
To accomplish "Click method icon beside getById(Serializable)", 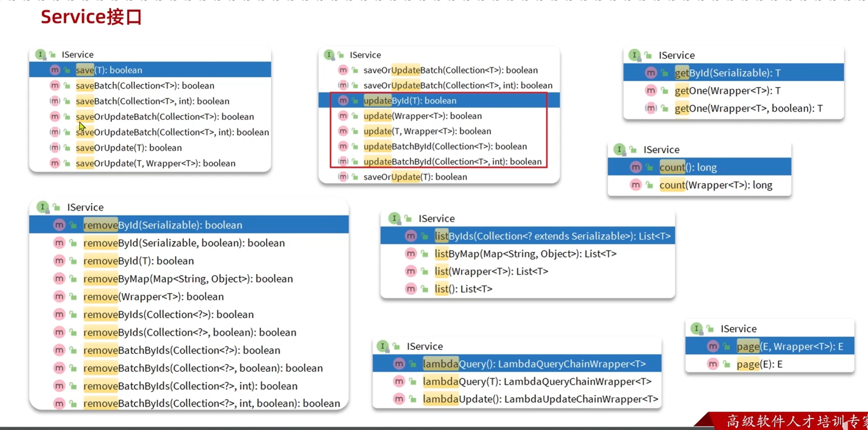I will pyautogui.click(x=650, y=73).
